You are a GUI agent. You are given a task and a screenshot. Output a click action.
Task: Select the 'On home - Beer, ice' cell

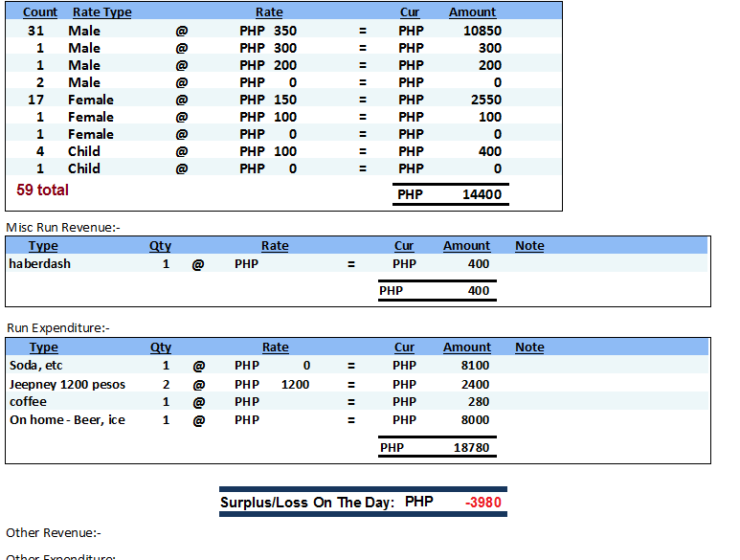point(67,419)
